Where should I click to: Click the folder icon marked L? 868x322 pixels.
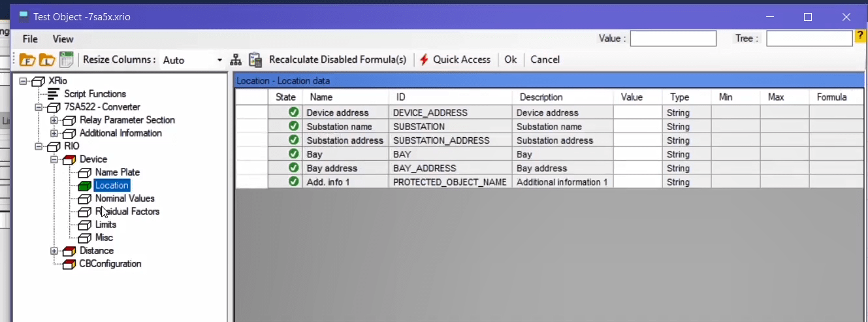pos(46,60)
